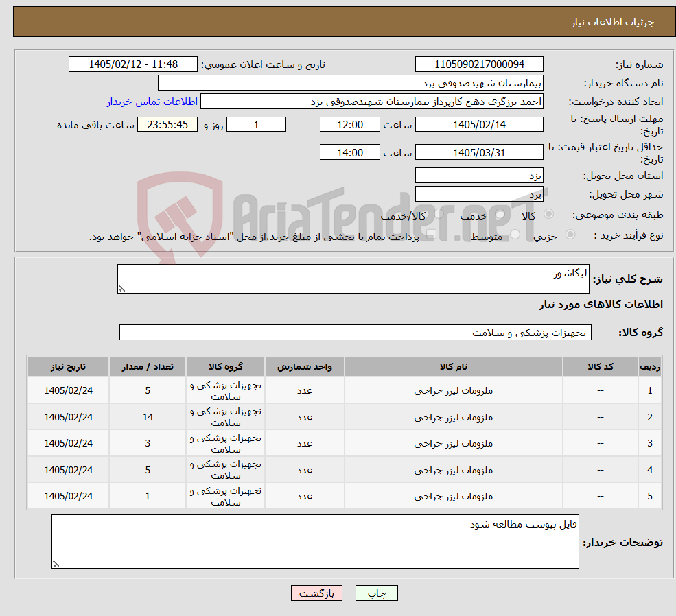676x616 pixels.
Task: Click quantity 14 in row 2
Action: click(x=148, y=417)
